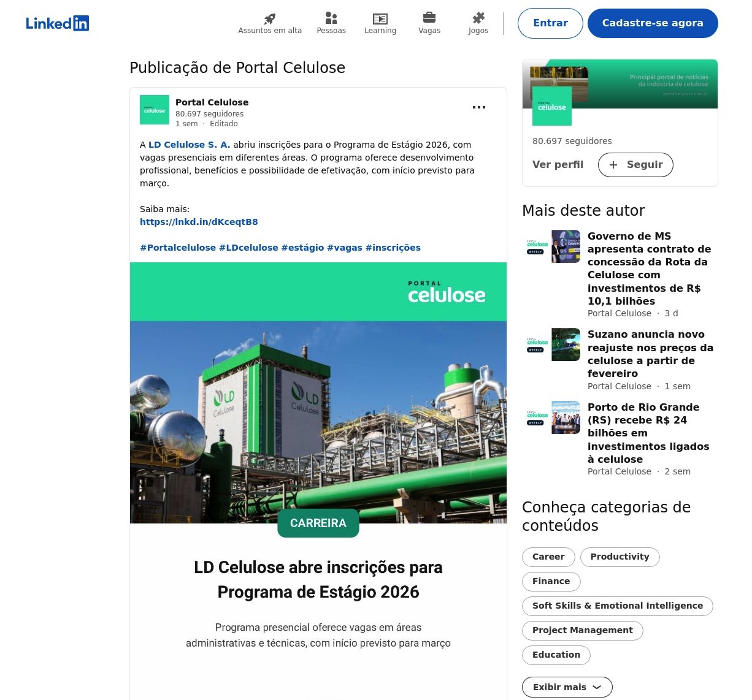Open the Learning video icon
The height and width of the screenshot is (700, 752).
[x=380, y=18]
